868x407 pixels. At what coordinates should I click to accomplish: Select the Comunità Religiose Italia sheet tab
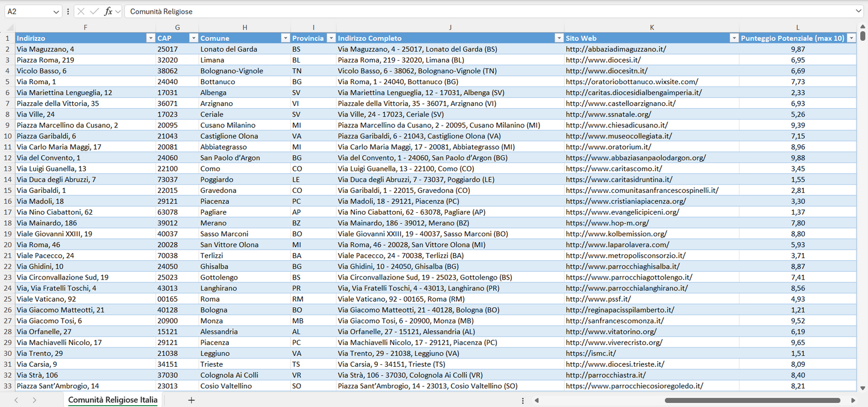coord(112,400)
